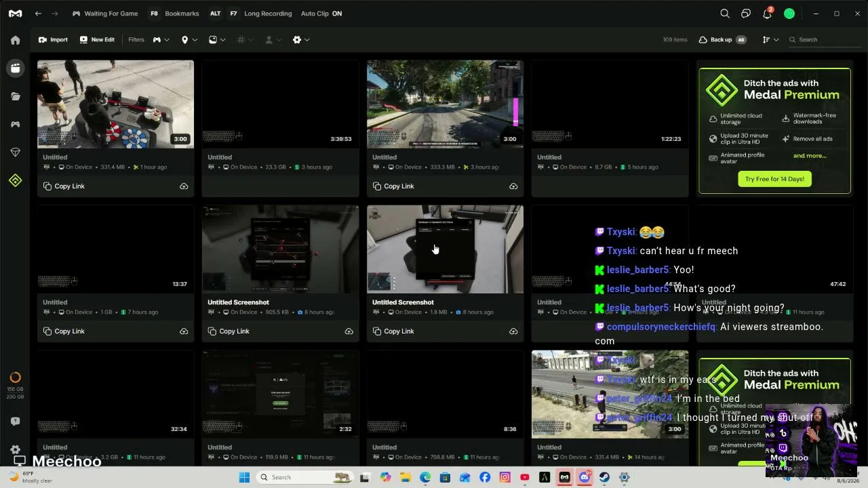Click the Back up button
This screenshot has width=868, height=488.
722,40
